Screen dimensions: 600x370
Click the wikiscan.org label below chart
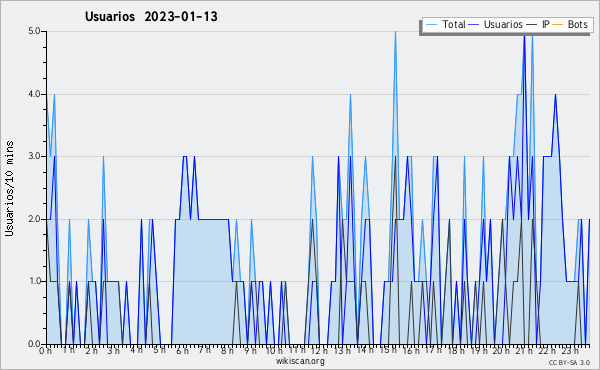click(x=300, y=361)
